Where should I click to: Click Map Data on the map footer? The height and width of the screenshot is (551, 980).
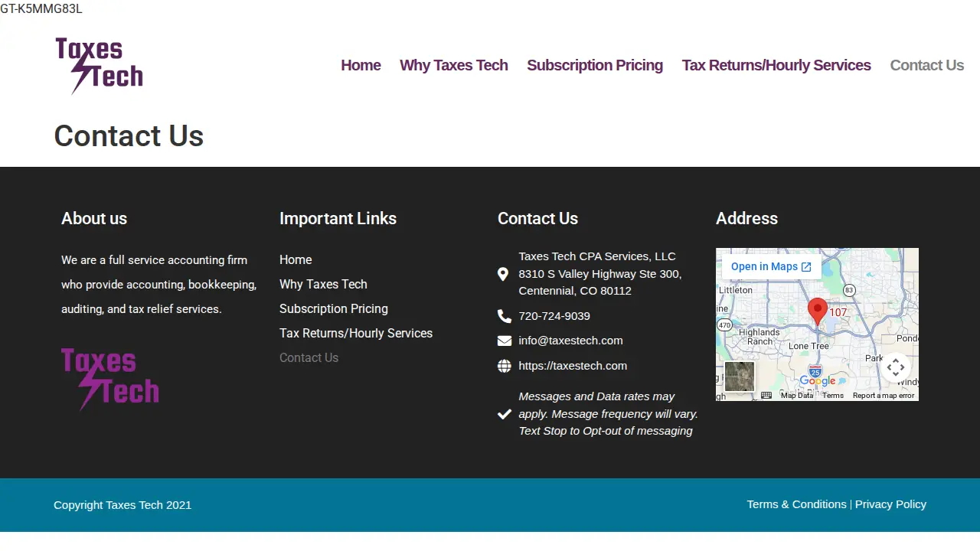797,396
